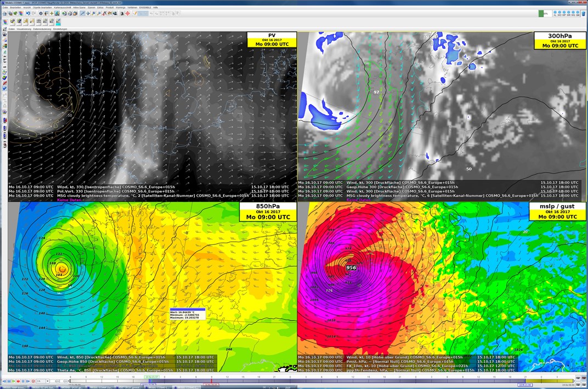Open the Produkt menu
Image resolution: width=588 pixels, height=389 pixels.
pyautogui.click(x=110, y=8)
